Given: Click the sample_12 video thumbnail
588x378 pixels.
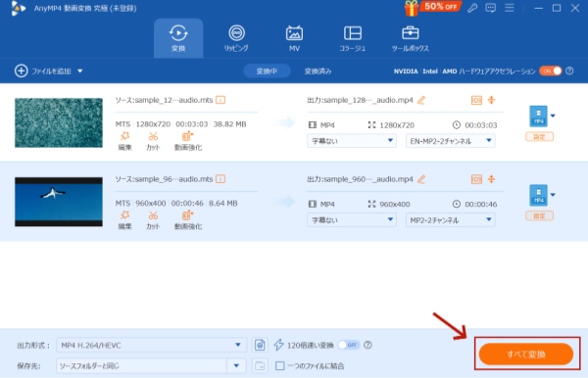Looking at the screenshot, I should click(59, 122).
